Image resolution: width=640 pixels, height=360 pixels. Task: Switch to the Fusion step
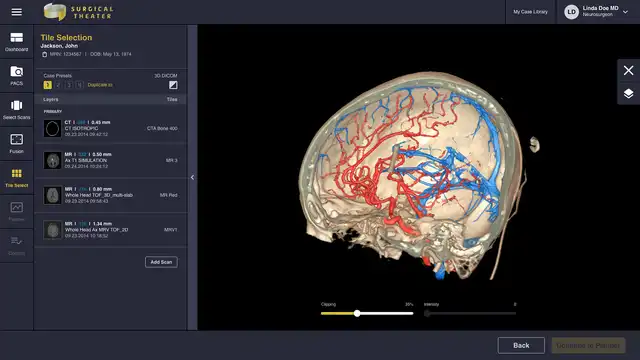coord(17,144)
